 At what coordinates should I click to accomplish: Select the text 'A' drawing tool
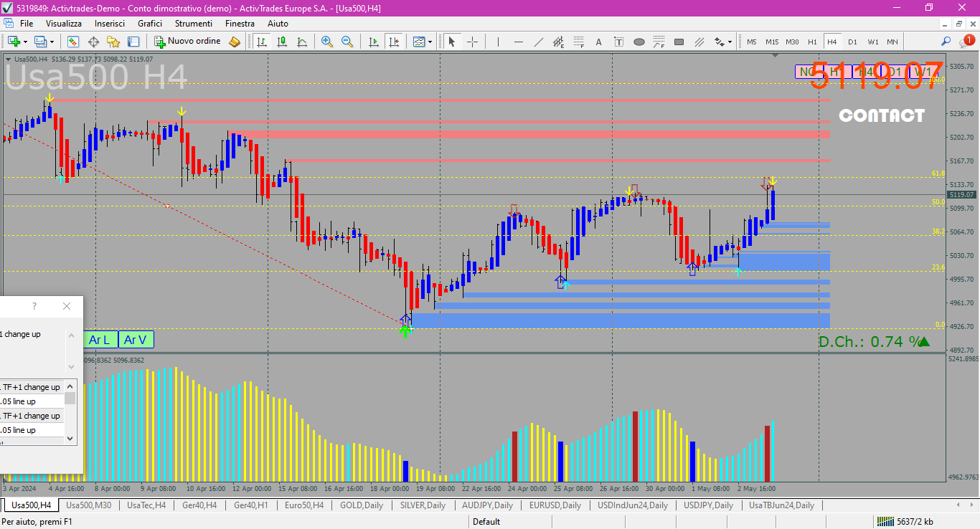pos(599,42)
